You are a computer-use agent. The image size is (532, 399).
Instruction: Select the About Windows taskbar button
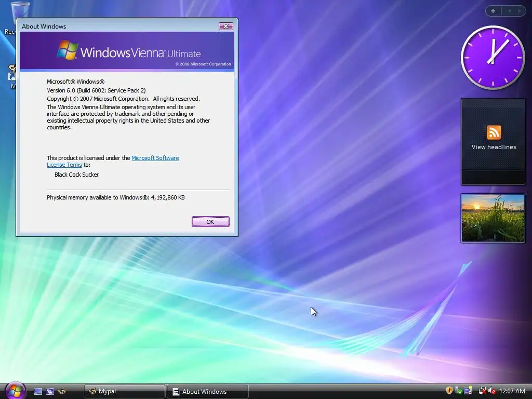pos(208,392)
